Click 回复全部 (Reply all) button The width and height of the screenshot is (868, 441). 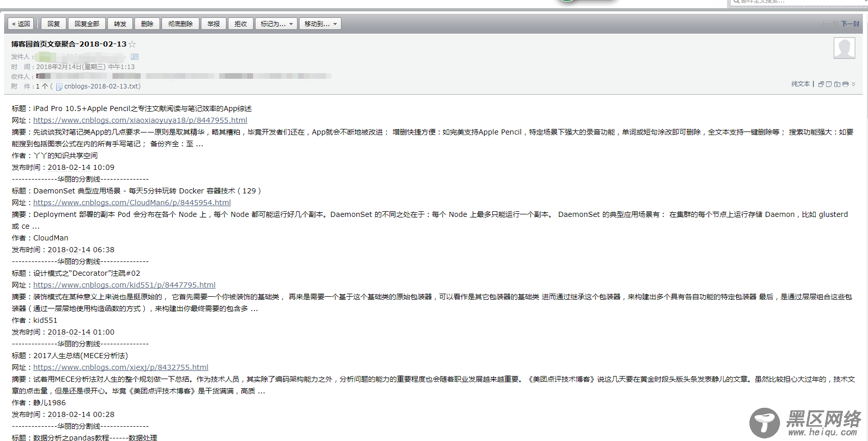(x=87, y=24)
